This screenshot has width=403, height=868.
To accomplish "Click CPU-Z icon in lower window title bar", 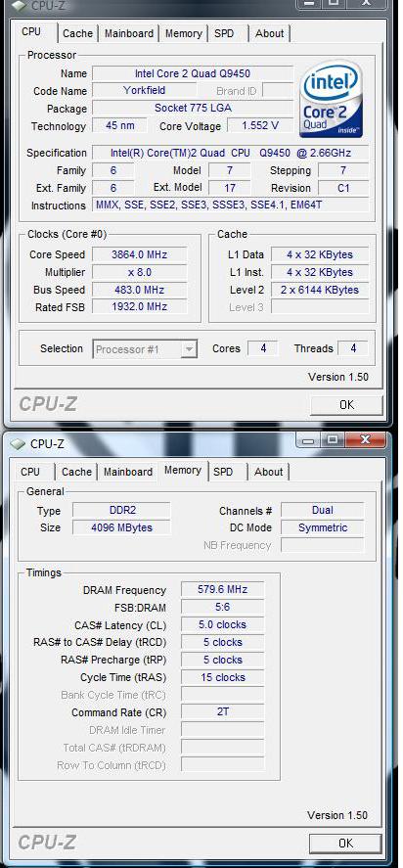I will [x=19, y=443].
